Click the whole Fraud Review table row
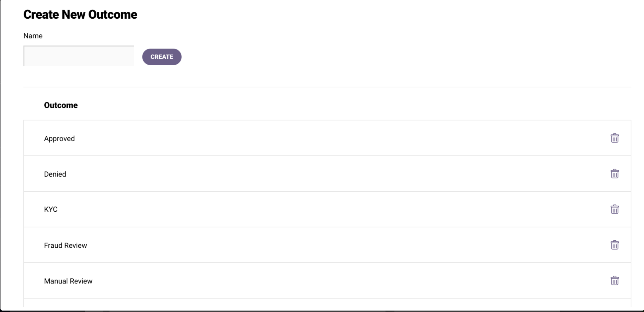This screenshot has width=644, height=312. point(327,245)
